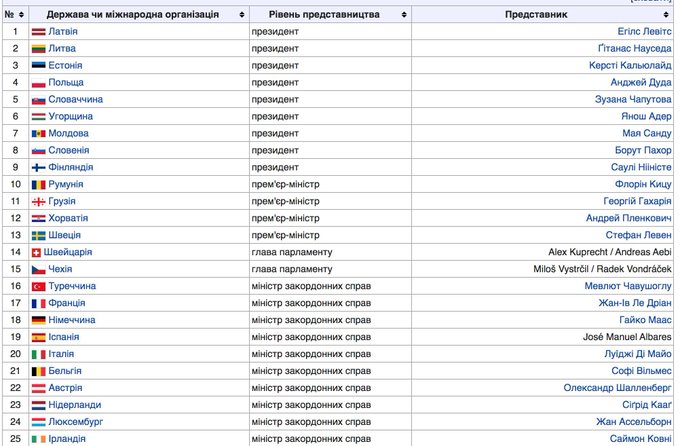Select text Miloš Vystrčil / Radek Vondráček
The image size is (680, 446).
click(602, 269)
